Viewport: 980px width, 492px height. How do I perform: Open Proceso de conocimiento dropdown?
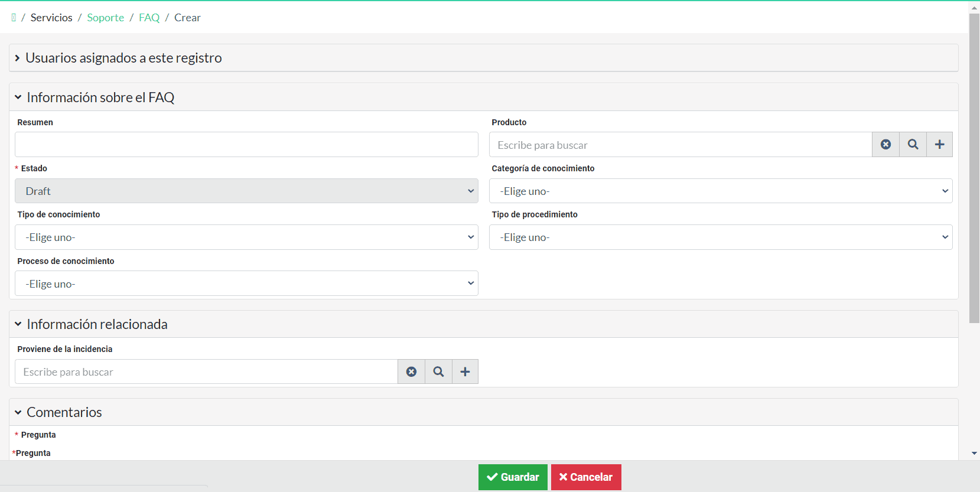tap(246, 284)
